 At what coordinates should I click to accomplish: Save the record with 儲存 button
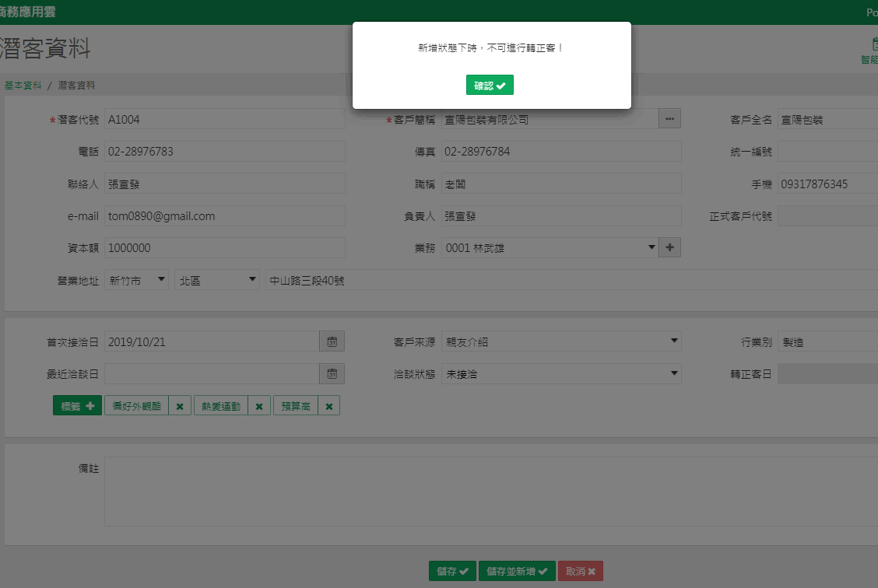pyautogui.click(x=452, y=571)
